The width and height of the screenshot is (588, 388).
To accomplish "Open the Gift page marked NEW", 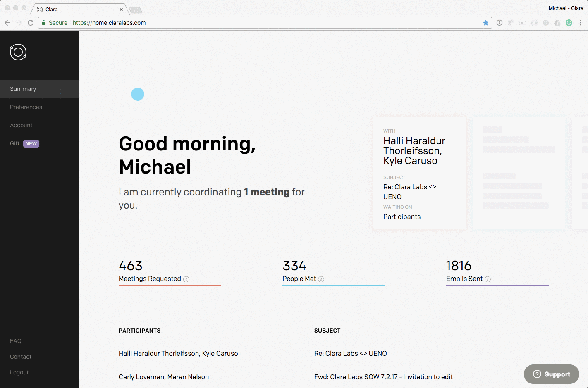I will pyautogui.click(x=24, y=143).
